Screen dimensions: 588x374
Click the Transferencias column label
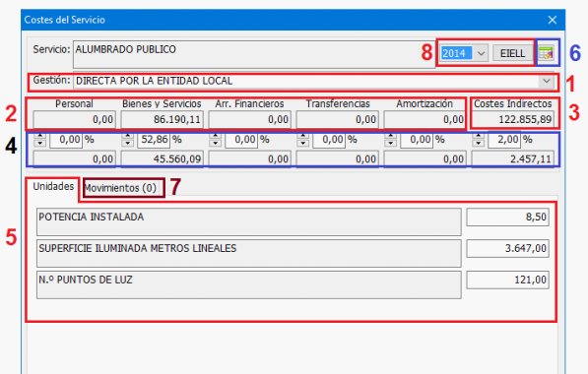pyautogui.click(x=338, y=103)
